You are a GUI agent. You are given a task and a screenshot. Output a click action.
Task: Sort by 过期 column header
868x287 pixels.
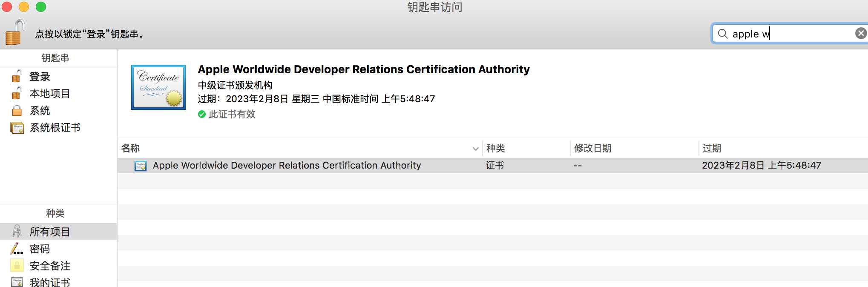tap(784, 148)
